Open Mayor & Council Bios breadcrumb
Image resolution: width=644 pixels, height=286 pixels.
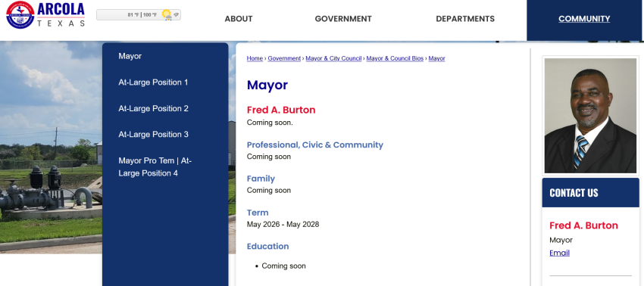click(x=395, y=59)
